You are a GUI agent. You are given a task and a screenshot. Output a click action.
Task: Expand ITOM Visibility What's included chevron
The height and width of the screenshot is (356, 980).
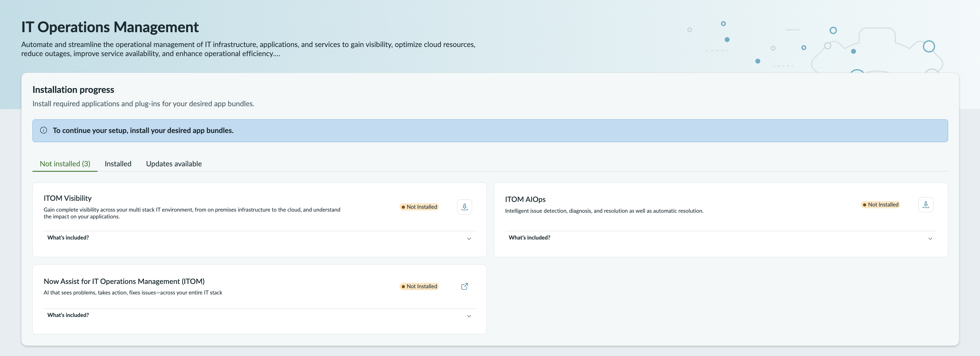coord(469,239)
